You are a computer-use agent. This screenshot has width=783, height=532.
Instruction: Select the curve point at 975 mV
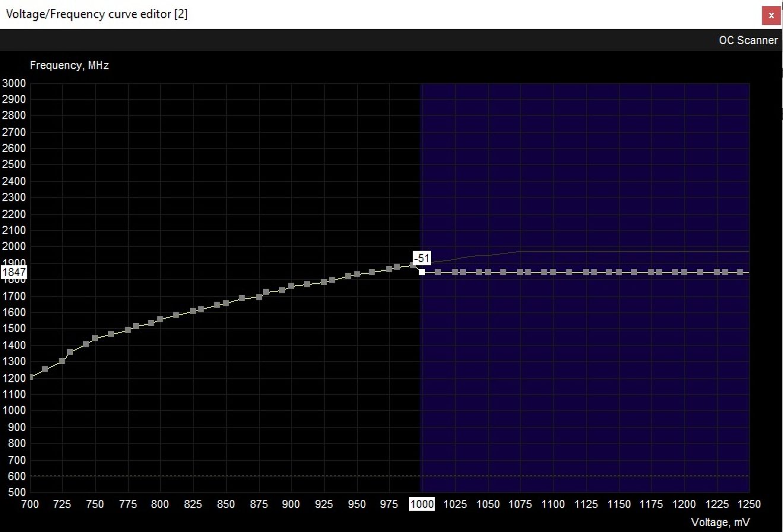390,268
